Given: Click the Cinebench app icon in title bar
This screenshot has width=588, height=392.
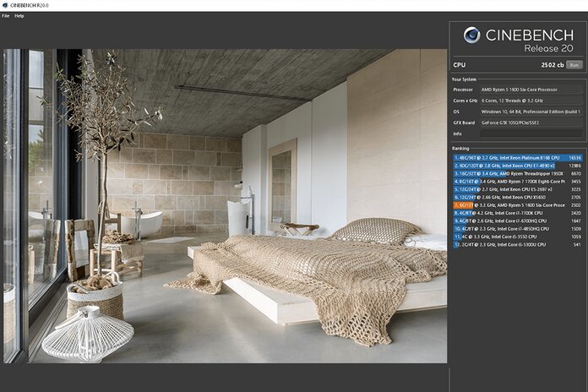Looking at the screenshot, I should tap(4, 5).
